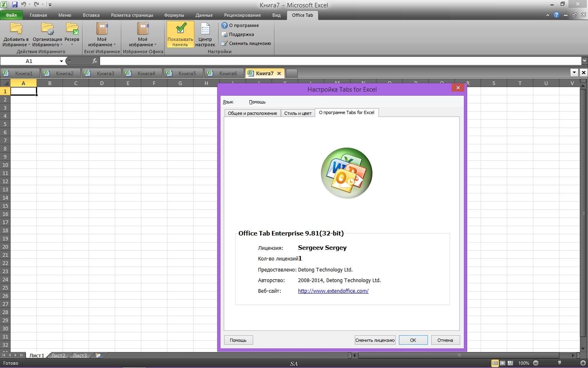Screen dimensions: 588x368
Task: Click Сменить лицензию button in the dialog
Action: coord(375,340)
